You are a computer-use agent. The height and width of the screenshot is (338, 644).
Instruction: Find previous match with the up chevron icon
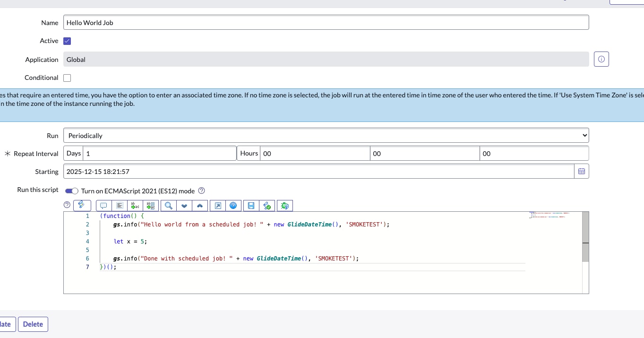click(x=199, y=205)
